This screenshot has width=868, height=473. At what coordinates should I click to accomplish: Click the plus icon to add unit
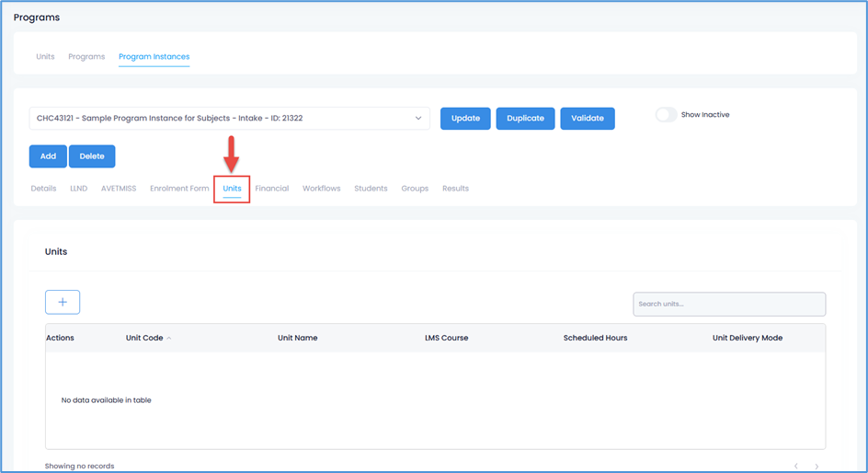(63, 302)
